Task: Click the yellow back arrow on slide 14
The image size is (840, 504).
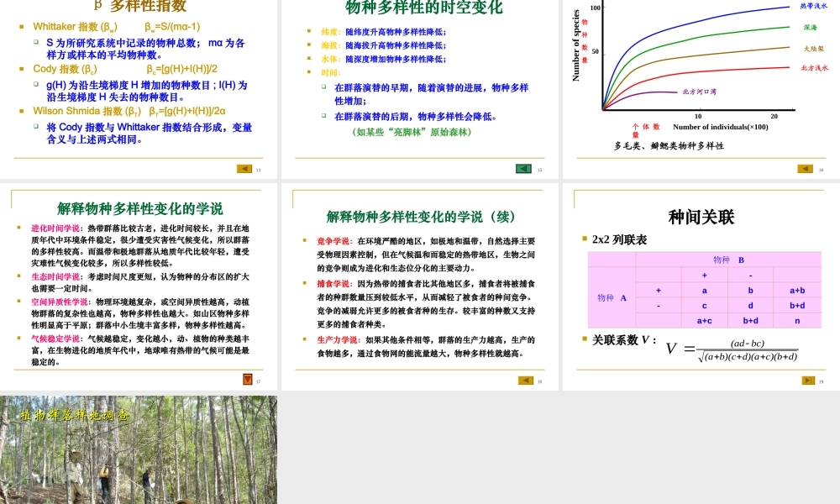Action: (244, 168)
